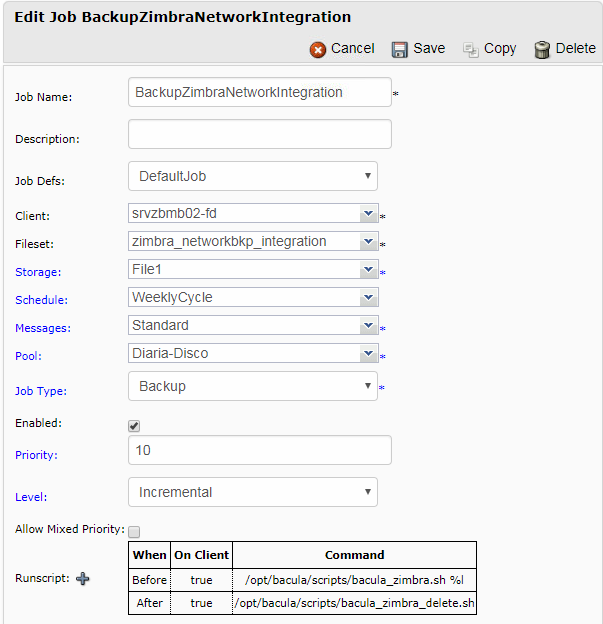Open the Messages link label
603x624 pixels.
click(x=43, y=328)
